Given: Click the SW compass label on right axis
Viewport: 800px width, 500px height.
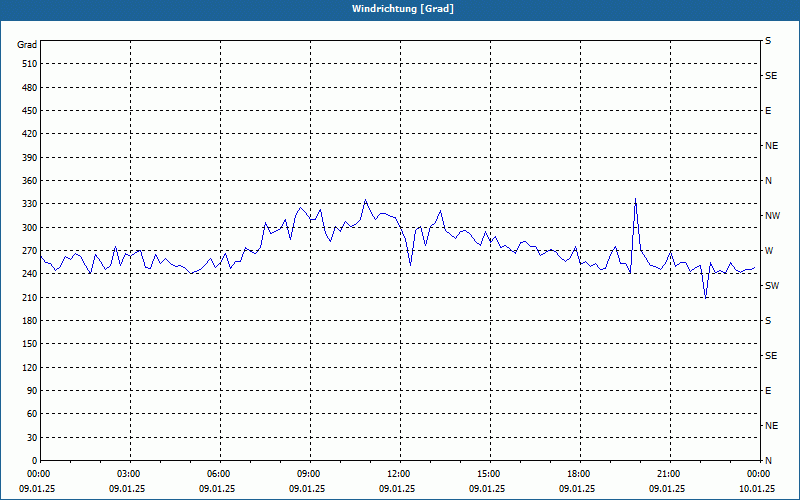Looking at the screenshot, I should click(772, 286).
